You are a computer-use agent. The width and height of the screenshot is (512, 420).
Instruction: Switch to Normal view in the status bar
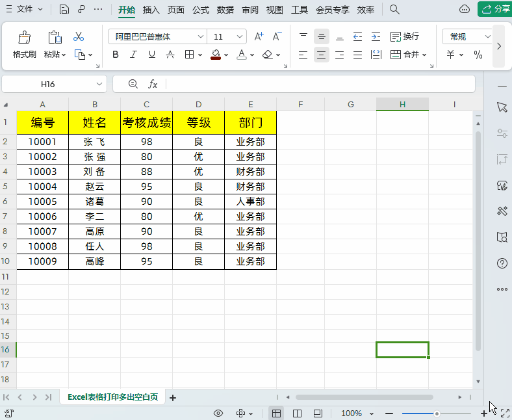(x=276, y=413)
